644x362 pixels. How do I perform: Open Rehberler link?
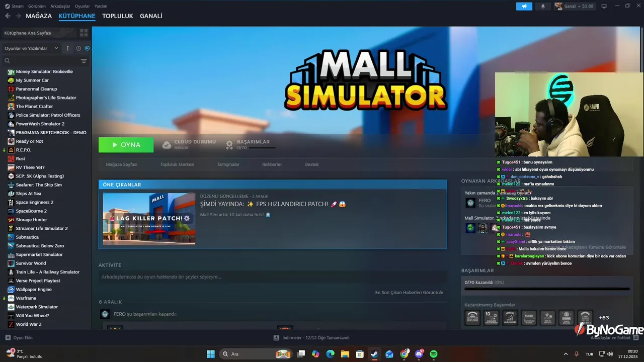272,164
